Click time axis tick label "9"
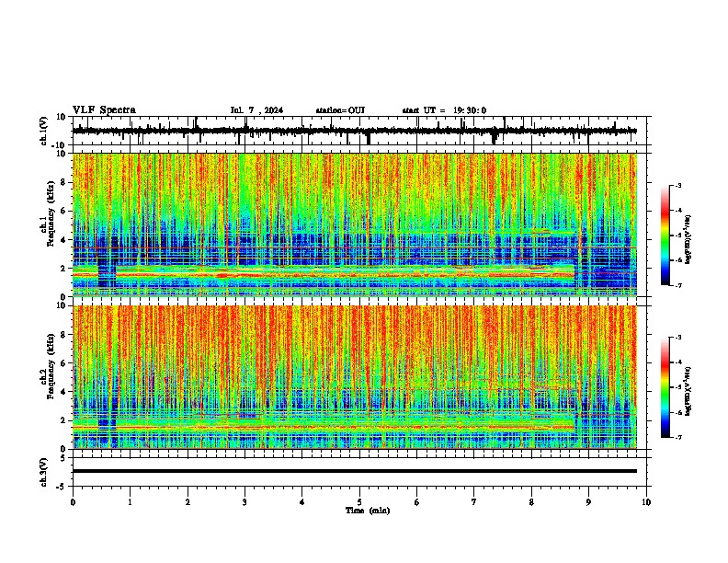 (588, 502)
